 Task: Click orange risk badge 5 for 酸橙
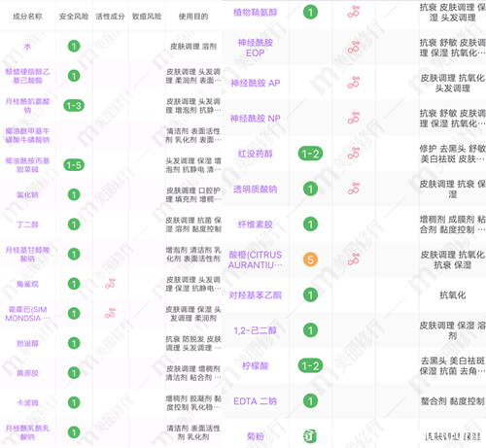click(x=310, y=259)
